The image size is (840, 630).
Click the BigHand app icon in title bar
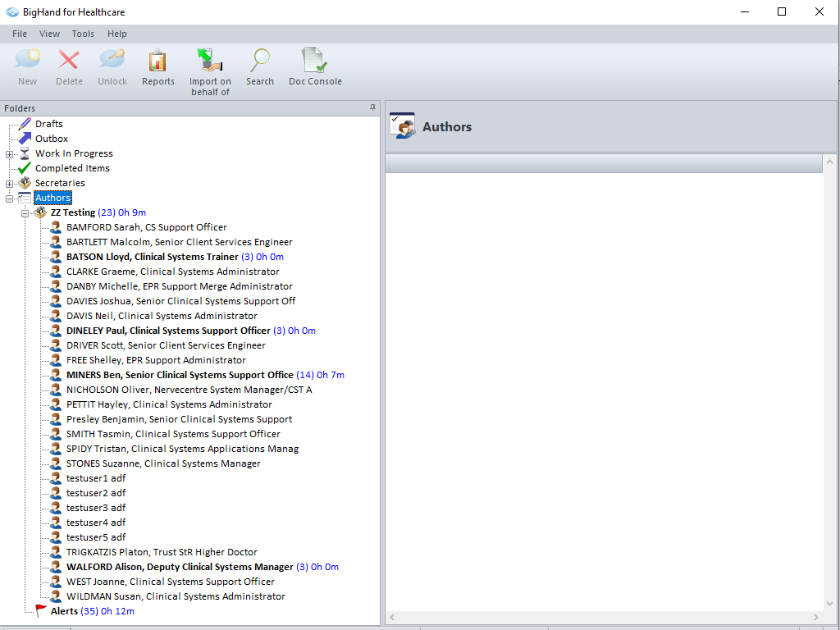[x=11, y=11]
